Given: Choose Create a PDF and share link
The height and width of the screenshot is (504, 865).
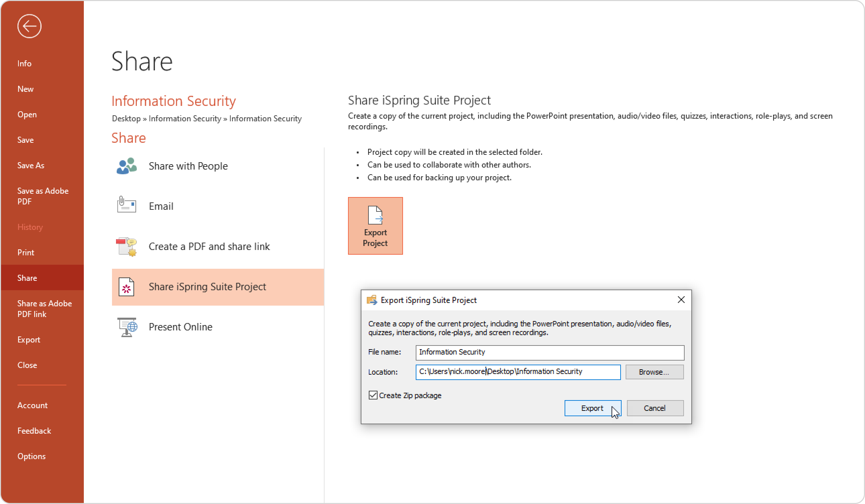Looking at the screenshot, I should (x=218, y=246).
